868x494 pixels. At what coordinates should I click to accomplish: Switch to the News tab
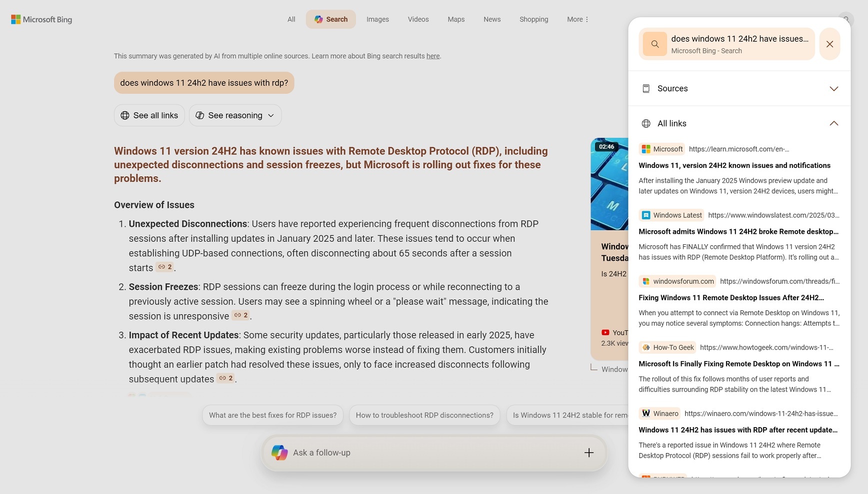491,19
